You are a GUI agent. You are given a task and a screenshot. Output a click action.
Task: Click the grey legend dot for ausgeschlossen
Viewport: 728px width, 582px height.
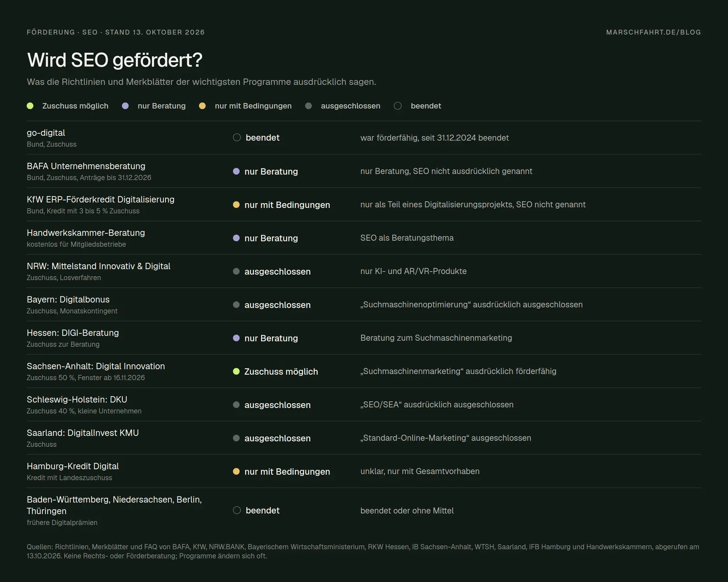click(x=308, y=106)
